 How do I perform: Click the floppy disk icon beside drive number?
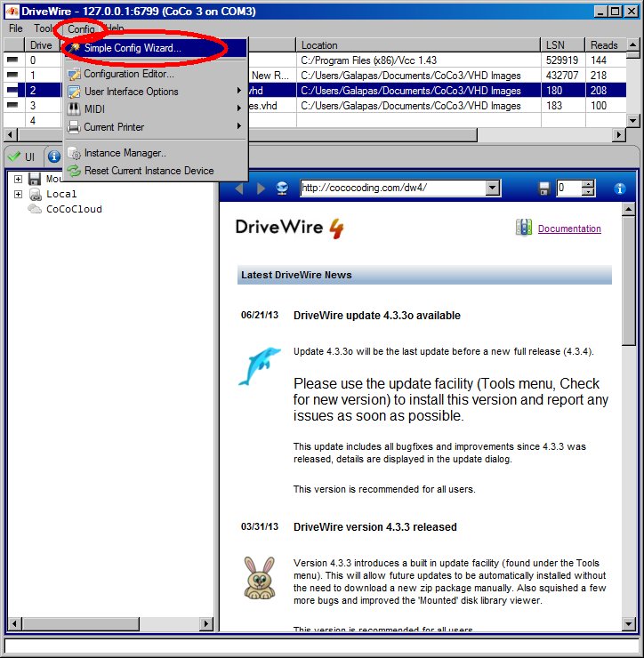click(x=544, y=189)
